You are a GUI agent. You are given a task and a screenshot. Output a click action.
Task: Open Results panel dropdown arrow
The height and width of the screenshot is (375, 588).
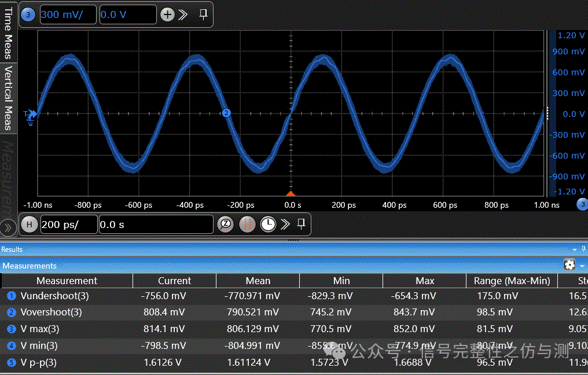[x=575, y=249]
